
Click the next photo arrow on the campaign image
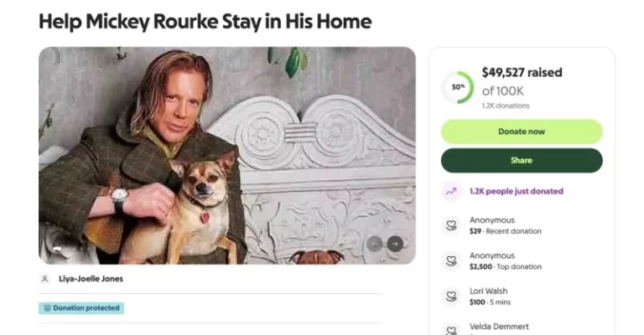coord(395,244)
